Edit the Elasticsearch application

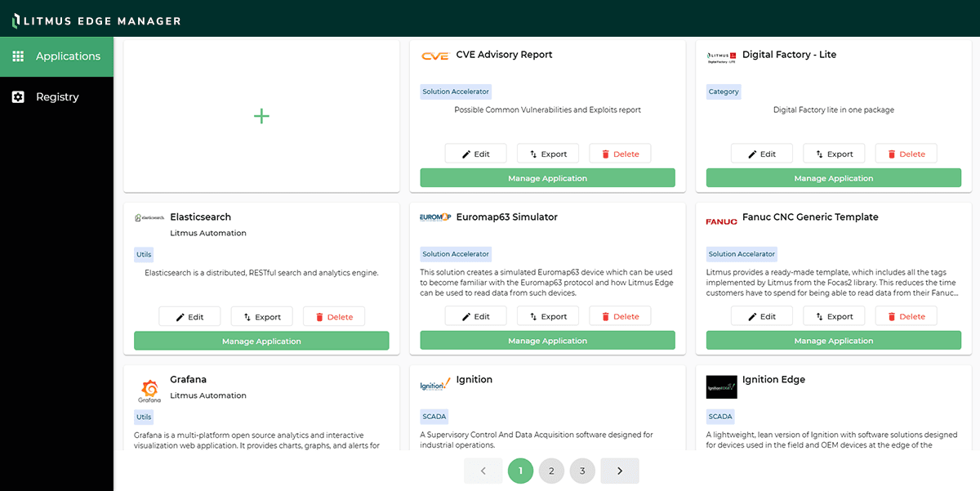coord(189,316)
